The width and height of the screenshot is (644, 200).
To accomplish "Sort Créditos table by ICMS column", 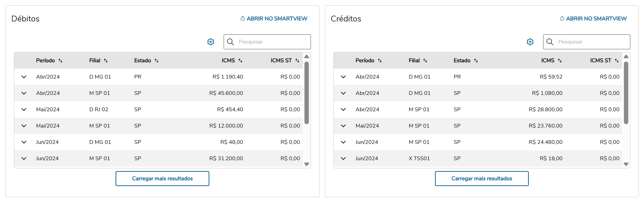I will pos(560,61).
